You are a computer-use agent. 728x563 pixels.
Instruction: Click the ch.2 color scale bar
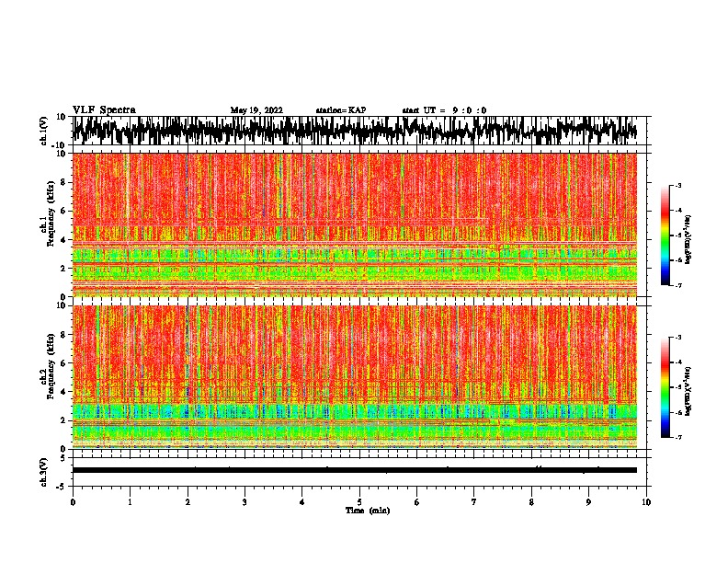pos(665,387)
